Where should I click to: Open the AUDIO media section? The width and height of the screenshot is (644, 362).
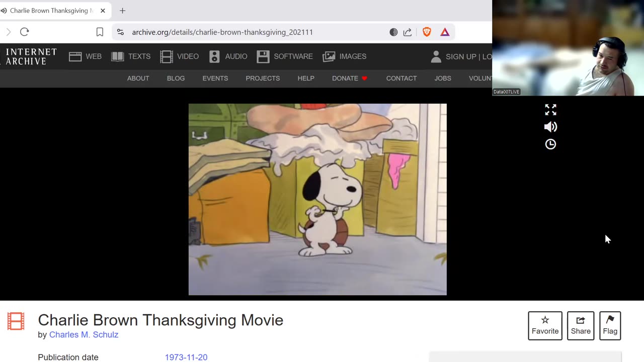[228, 56]
